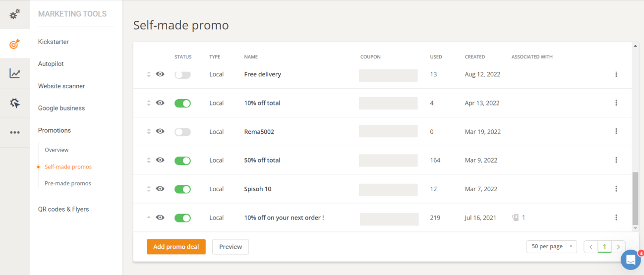Viewport: 644px width, 275px height.
Task: Select the marketing target icon in sidebar
Action: pos(15,44)
